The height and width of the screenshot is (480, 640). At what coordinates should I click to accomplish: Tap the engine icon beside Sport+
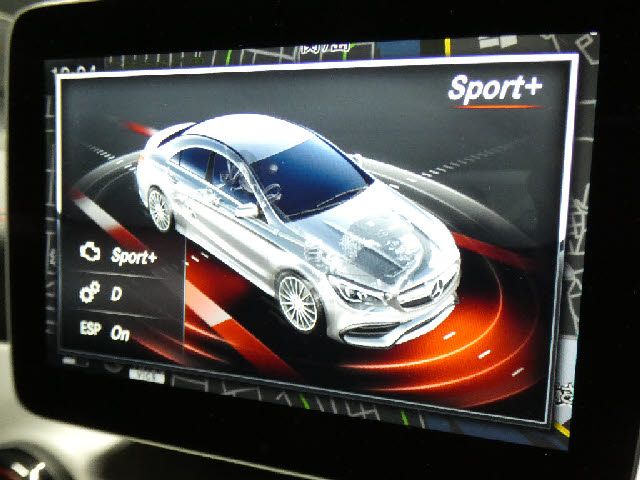click(90, 252)
